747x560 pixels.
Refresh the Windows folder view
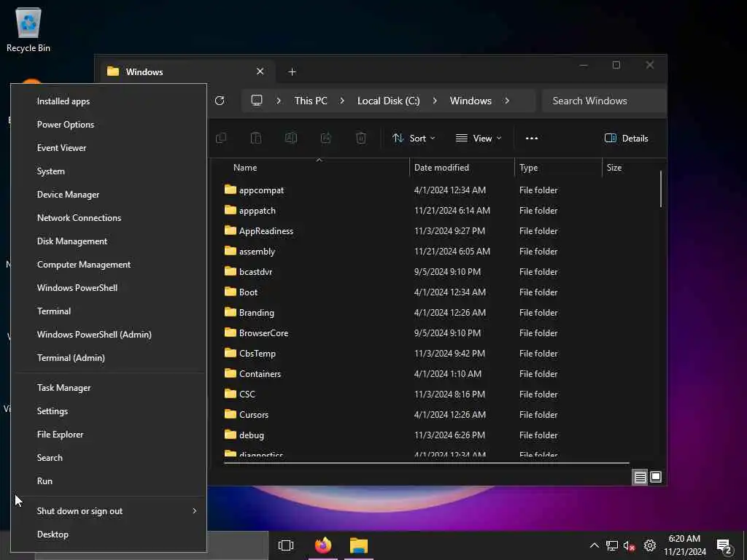pyautogui.click(x=220, y=101)
